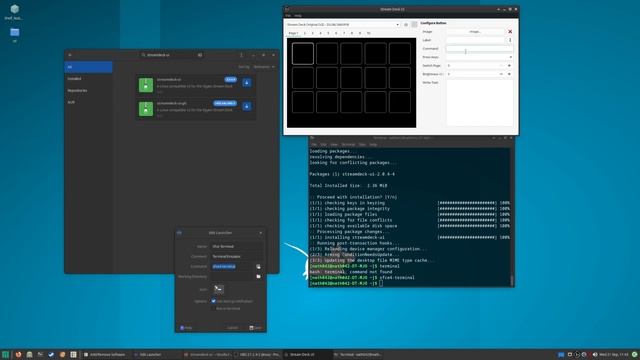The image size is (640, 360).
Task: Open the Terminal menu in the terminal window
Action: click(x=348, y=144)
